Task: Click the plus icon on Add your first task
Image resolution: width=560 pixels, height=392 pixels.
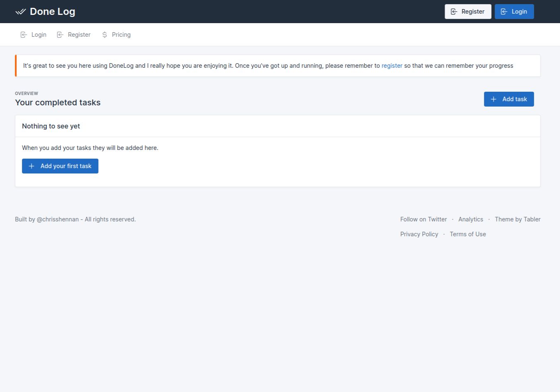Action: pyautogui.click(x=31, y=166)
